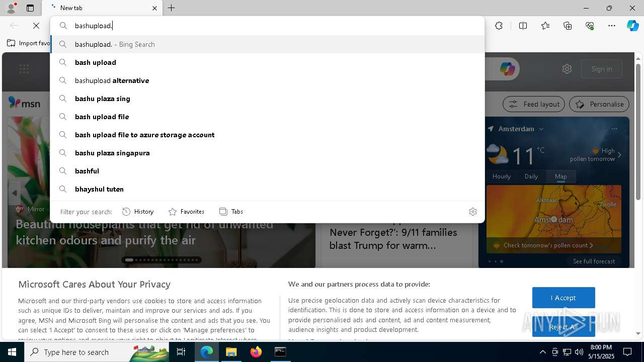This screenshot has width=644, height=362.
Task: Open Task View on the taskbar
Action: (181, 352)
